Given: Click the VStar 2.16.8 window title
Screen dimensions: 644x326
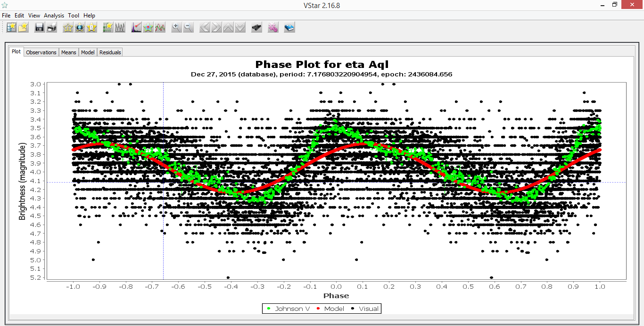Looking at the screenshot, I should 322,5.
